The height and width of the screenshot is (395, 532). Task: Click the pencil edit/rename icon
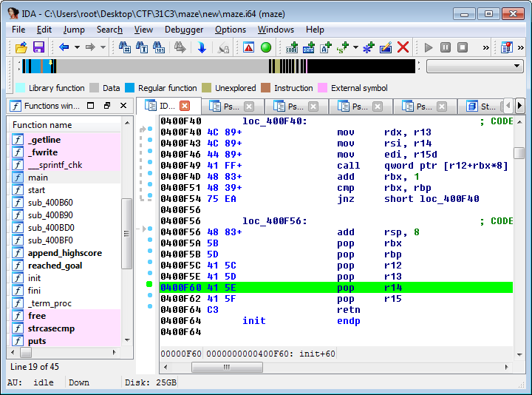386,47
